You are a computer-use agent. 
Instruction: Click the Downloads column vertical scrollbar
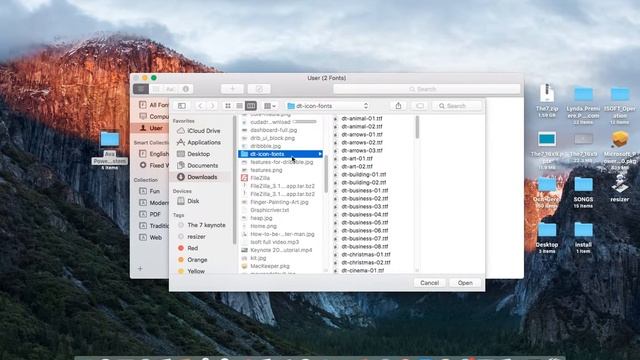coord(326,175)
